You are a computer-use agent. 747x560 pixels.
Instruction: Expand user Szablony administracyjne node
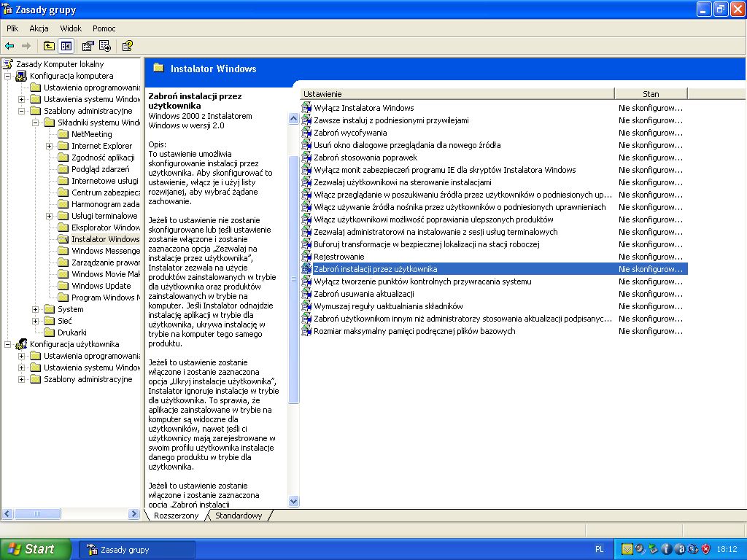[x=21, y=379]
